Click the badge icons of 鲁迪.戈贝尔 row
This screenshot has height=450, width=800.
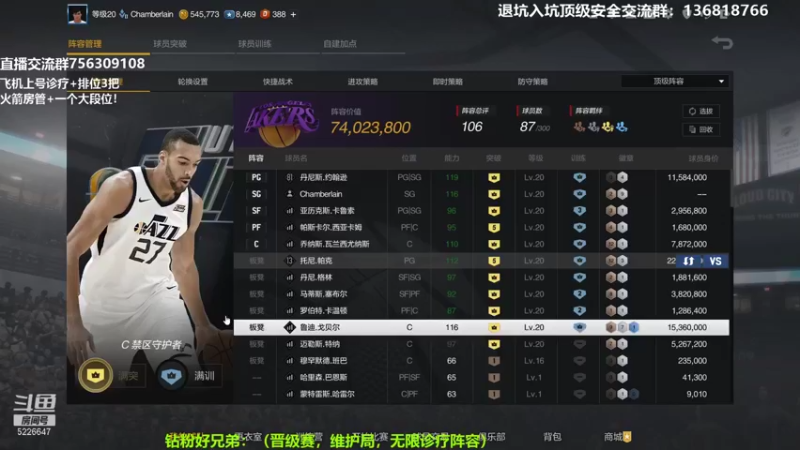[x=622, y=328]
